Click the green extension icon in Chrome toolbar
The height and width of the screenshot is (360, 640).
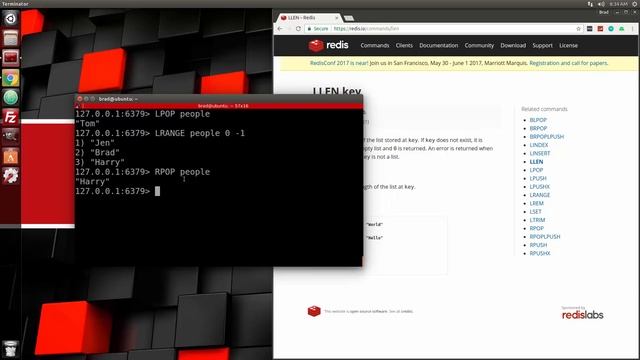coord(621,29)
